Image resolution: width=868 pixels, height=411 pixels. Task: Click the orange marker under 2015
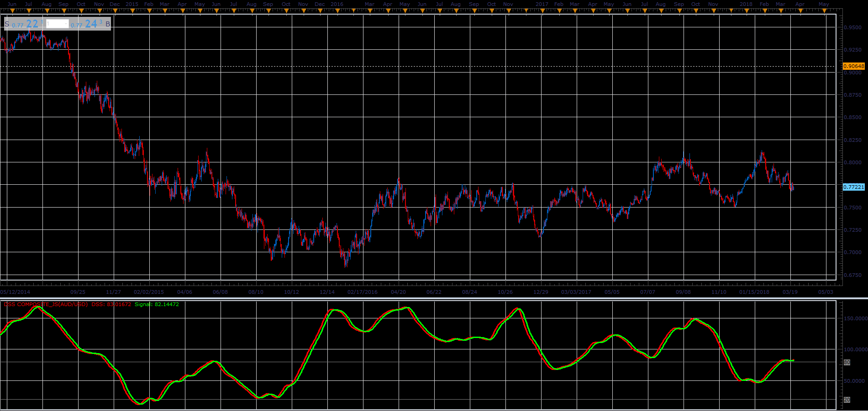click(x=132, y=11)
